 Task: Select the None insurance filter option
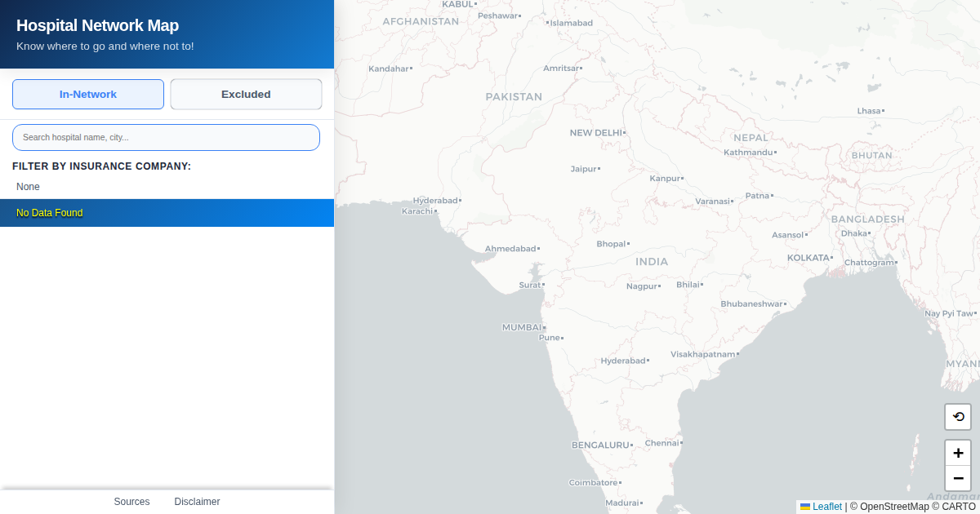29,187
